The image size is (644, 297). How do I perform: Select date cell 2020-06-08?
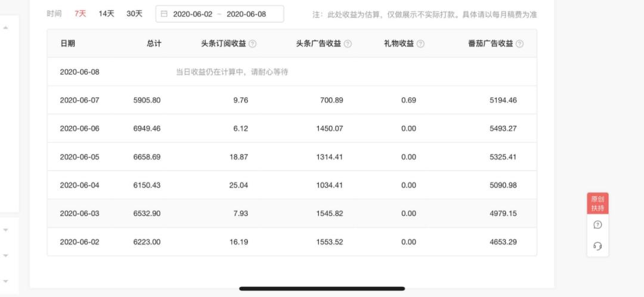tap(80, 72)
